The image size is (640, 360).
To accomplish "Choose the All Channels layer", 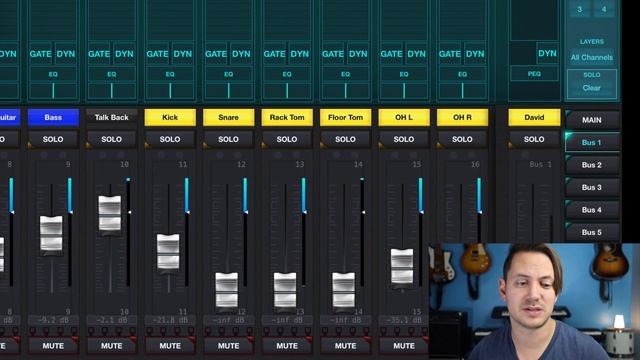I will (x=592, y=57).
